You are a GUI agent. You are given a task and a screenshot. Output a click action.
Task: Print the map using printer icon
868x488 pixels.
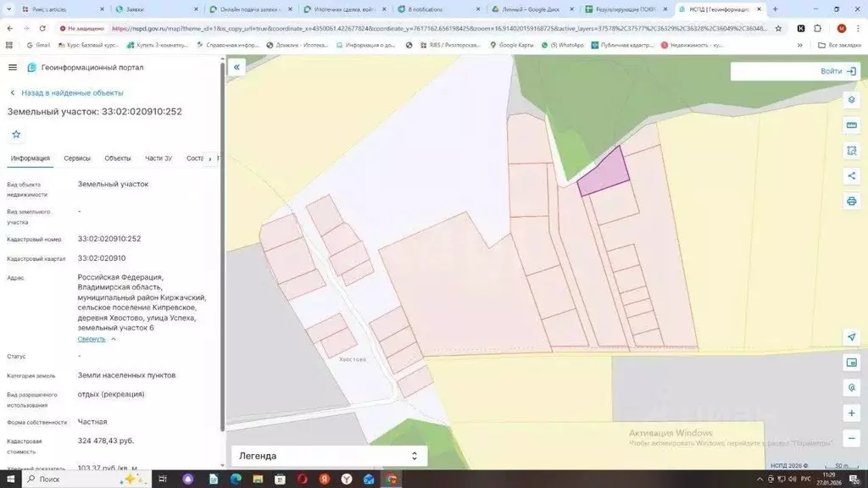(x=851, y=202)
